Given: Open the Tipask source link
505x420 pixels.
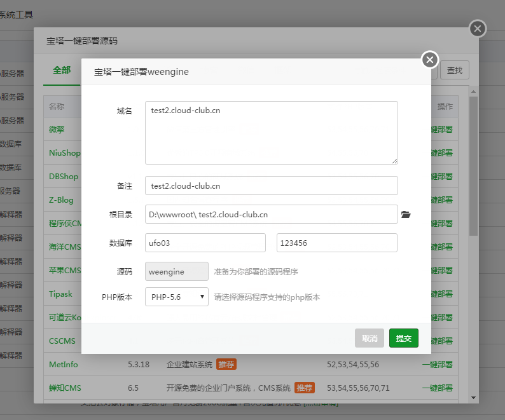Looking at the screenshot, I should pyautogui.click(x=60, y=294).
